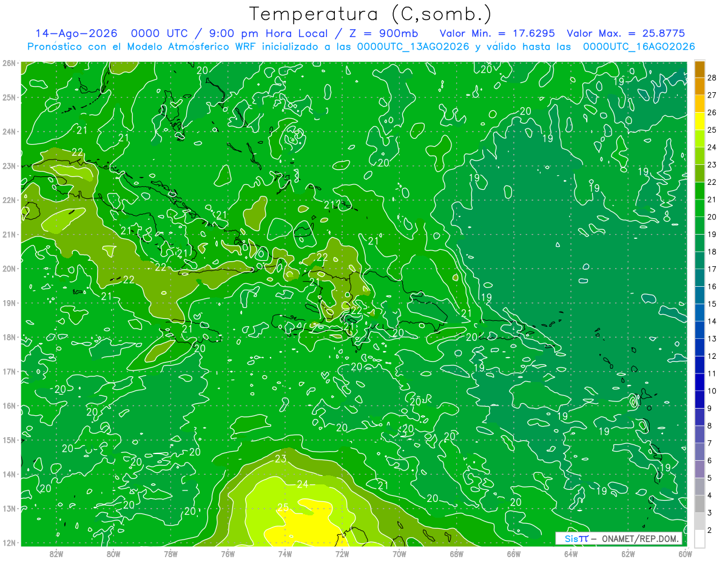Click the '62W' longitude axis label

[628, 554]
